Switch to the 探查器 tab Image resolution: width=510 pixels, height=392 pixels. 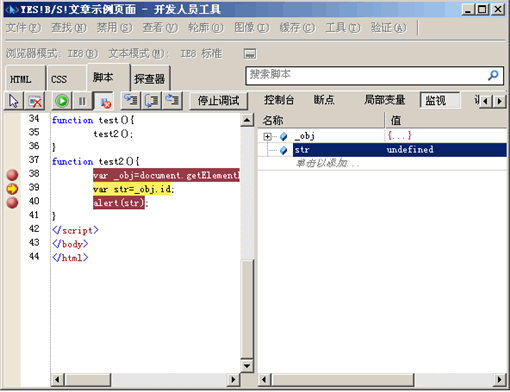pos(150,79)
